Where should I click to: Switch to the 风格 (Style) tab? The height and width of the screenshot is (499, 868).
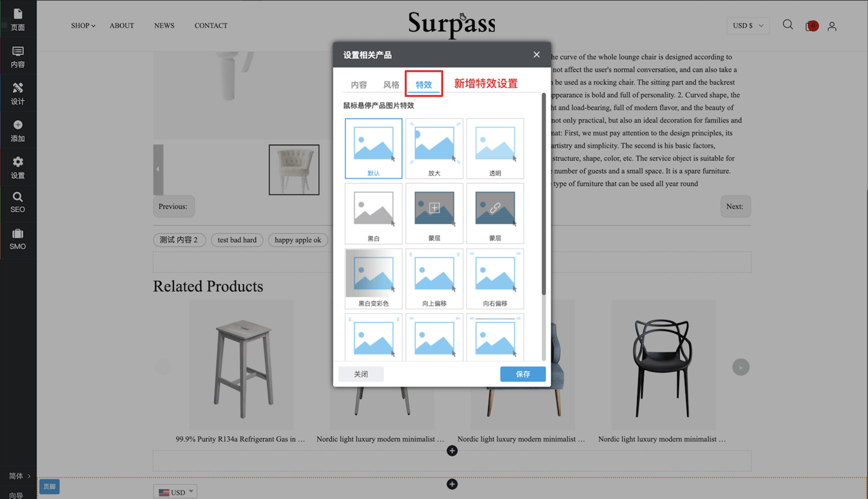(391, 85)
